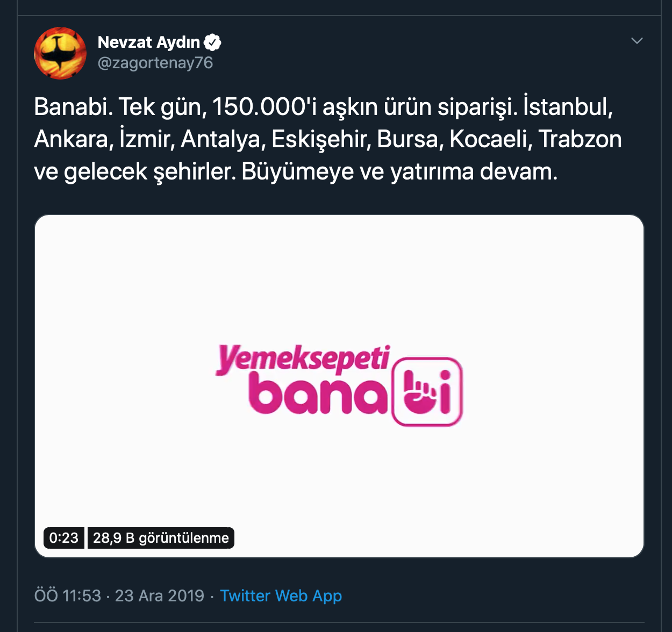Click the 28,9 B görüntülenme view count
Image resolution: width=672 pixels, height=632 pixels.
[x=161, y=538]
